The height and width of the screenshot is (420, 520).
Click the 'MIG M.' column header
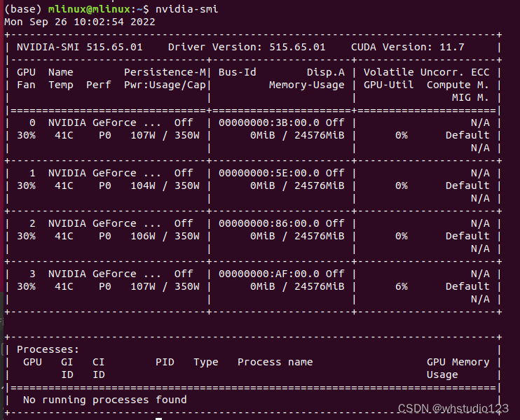470,97
